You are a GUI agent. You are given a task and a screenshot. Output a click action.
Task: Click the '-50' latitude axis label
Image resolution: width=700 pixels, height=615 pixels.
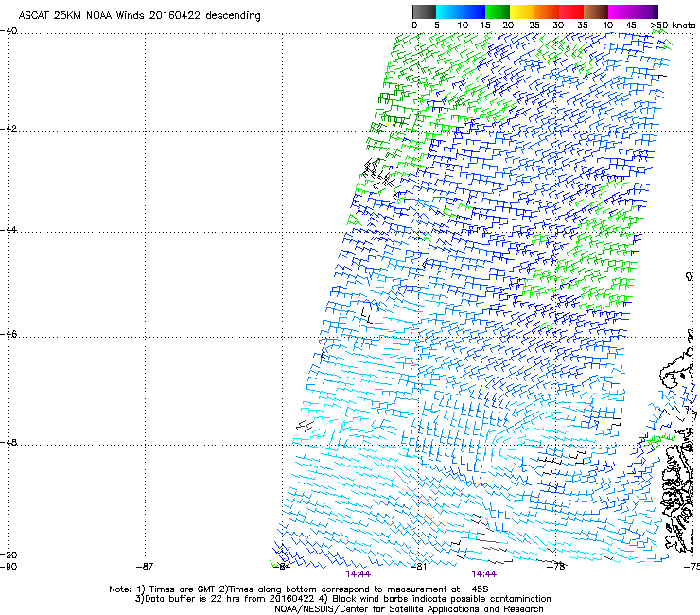click(x=9, y=554)
